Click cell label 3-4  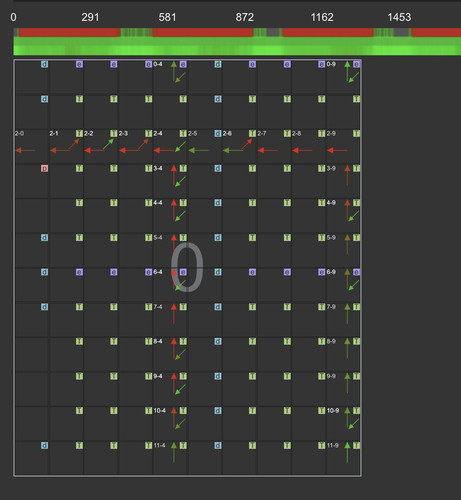158,168
